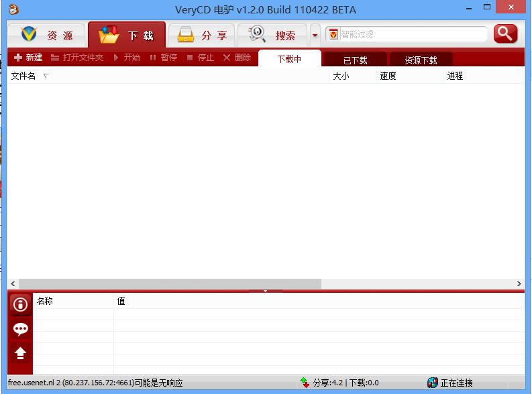This screenshot has height=394, width=532.
Task: Click the 新建 plus icon
Action: [x=18, y=58]
